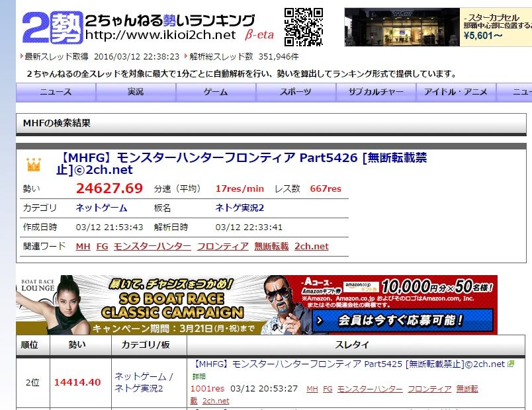Open the アイドル・アニメ menu tab
532x410 pixels.
click(456, 92)
